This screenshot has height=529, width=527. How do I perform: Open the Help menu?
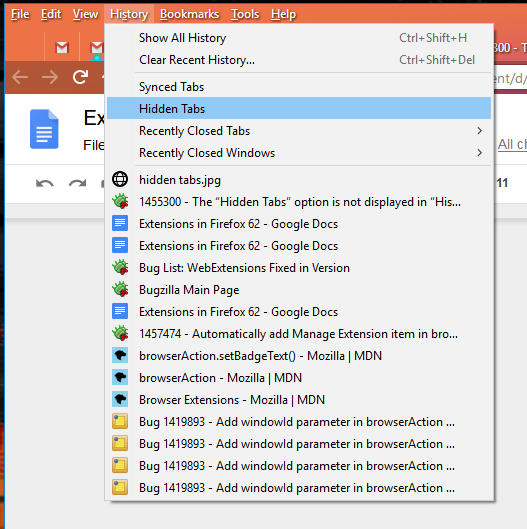[x=283, y=14]
